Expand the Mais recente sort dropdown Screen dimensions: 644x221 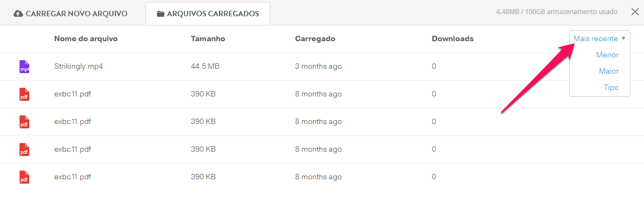tap(599, 38)
